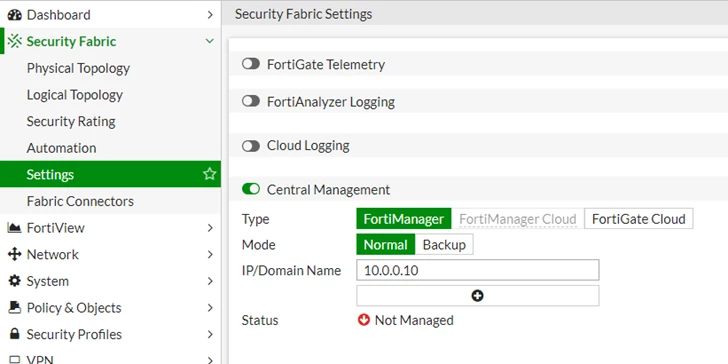
Task: Click the favorite star on Settings
Action: (x=209, y=174)
